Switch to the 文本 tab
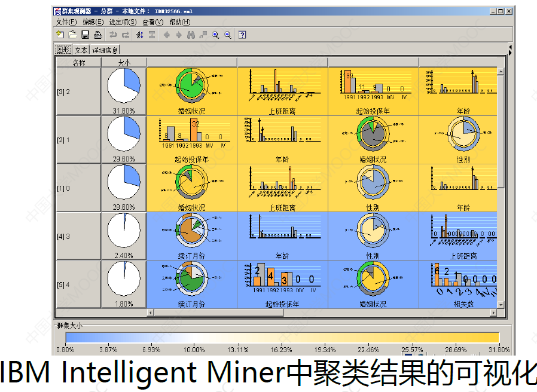Viewport: 537px width, 392px height. pos(81,50)
